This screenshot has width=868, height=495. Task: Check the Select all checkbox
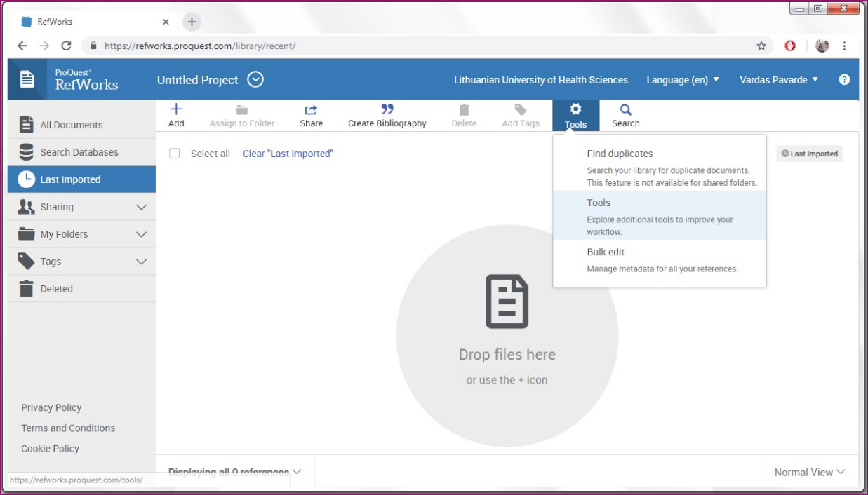[175, 154]
